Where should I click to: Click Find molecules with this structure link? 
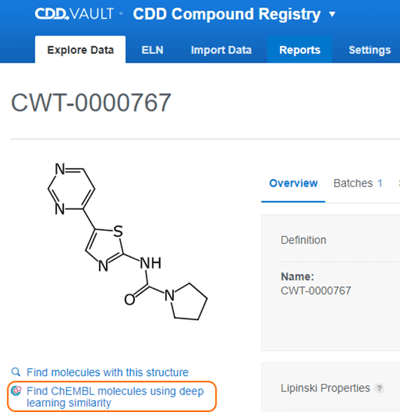tap(107, 372)
